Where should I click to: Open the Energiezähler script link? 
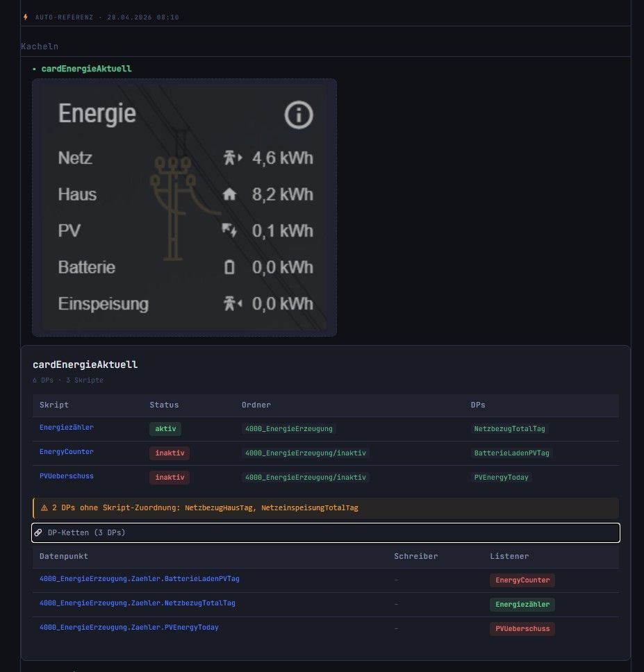point(67,428)
